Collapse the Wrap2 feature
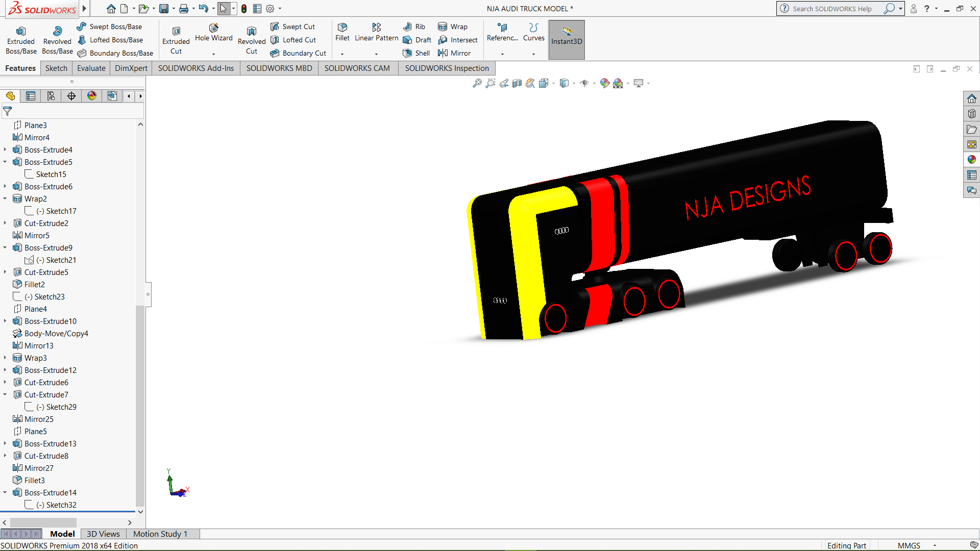The width and height of the screenshot is (980, 551). click(5, 198)
